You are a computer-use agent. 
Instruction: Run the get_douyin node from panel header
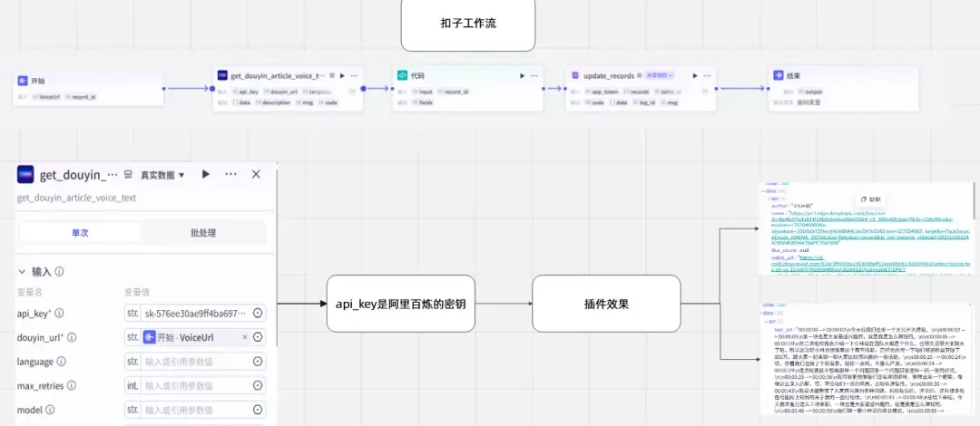coord(206,174)
